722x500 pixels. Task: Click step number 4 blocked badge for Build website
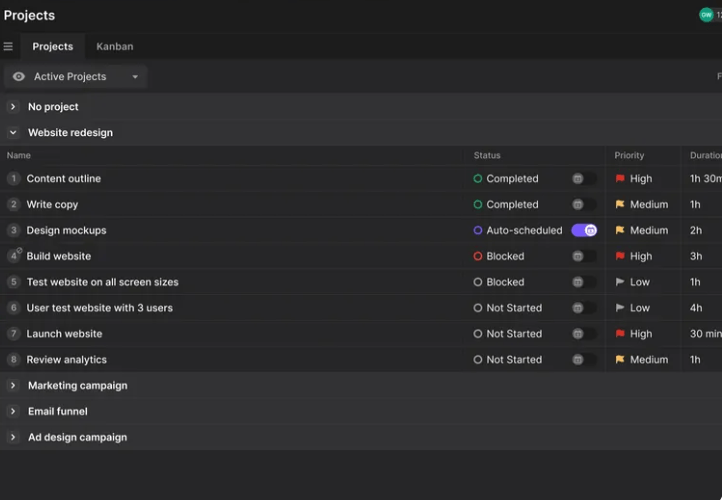pyautogui.click(x=13, y=256)
